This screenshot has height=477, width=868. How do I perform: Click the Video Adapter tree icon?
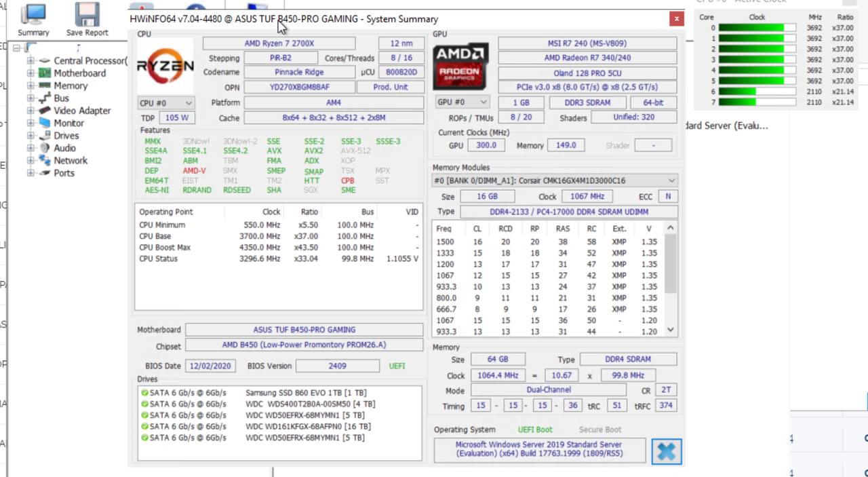click(x=45, y=111)
